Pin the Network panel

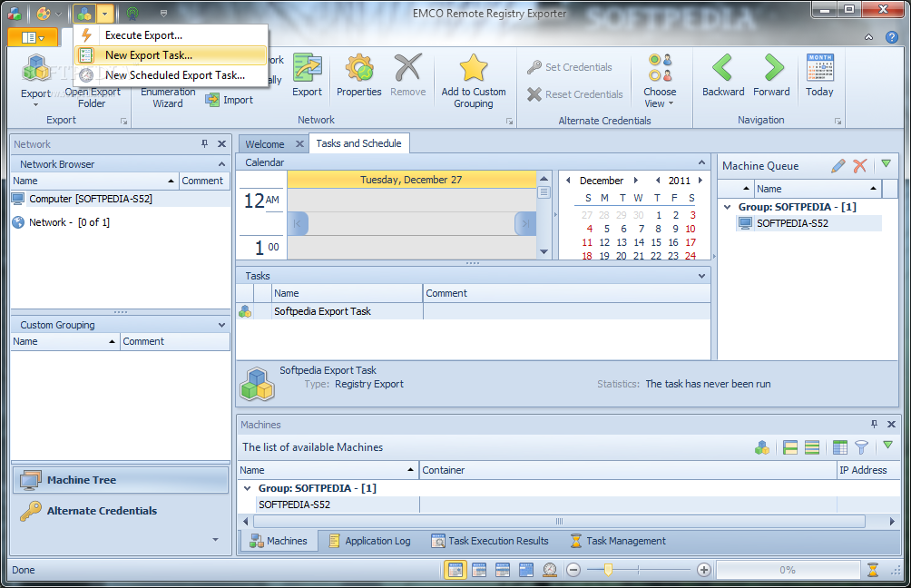coord(204,143)
